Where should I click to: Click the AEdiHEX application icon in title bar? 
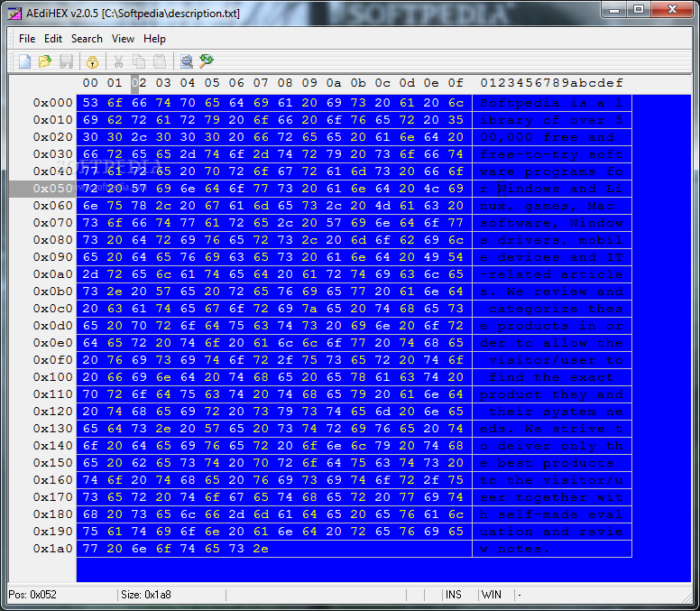14,14
